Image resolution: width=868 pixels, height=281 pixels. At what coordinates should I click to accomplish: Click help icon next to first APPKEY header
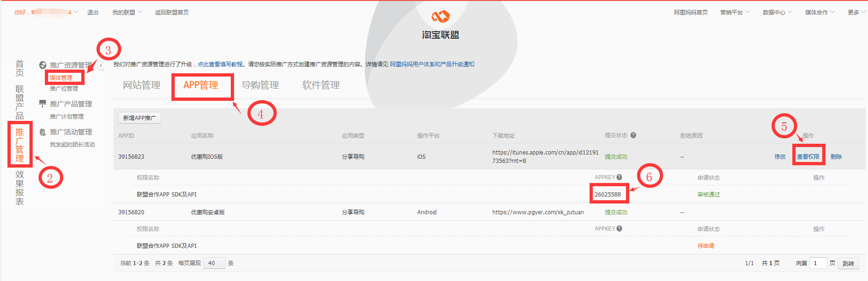[619, 177]
